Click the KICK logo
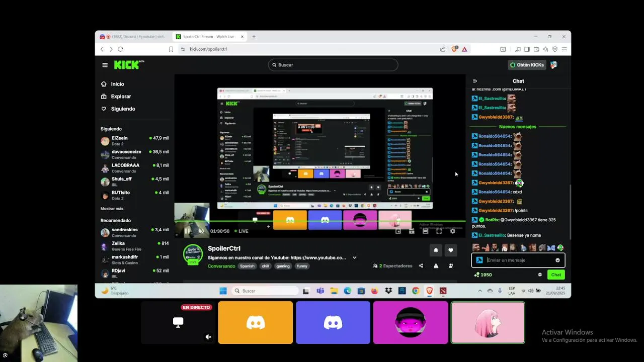Image resolution: width=644 pixels, height=362 pixels. pos(129,65)
